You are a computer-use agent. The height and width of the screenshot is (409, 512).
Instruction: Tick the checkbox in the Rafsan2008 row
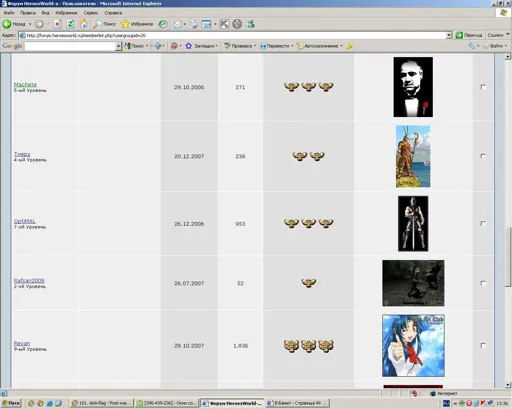point(483,283)
